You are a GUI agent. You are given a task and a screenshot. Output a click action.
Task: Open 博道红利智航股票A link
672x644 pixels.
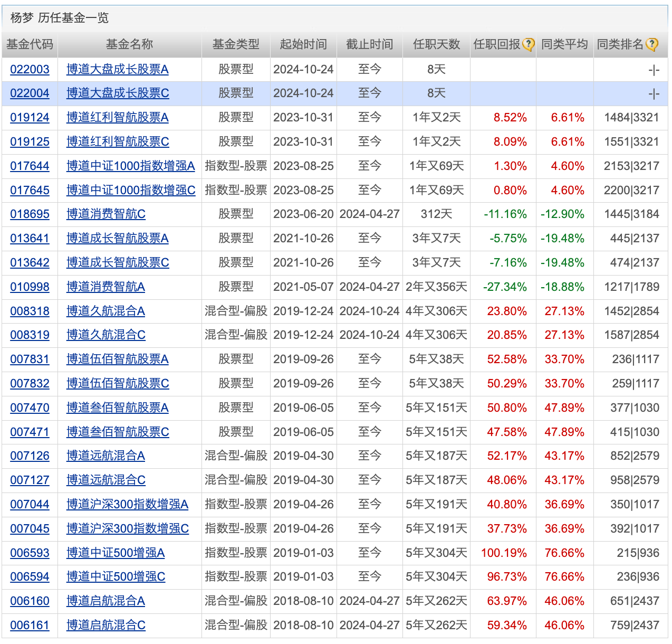(x=118, y=118)
